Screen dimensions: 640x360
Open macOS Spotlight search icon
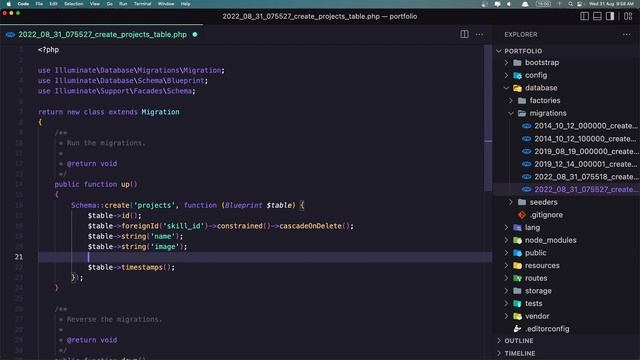point(570,4)
